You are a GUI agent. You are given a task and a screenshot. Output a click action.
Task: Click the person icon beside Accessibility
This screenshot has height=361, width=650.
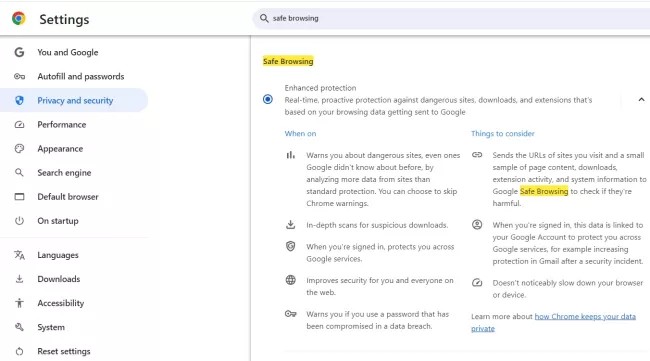click(19, 303)
